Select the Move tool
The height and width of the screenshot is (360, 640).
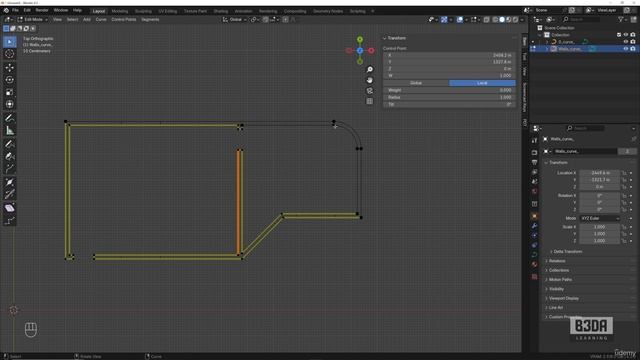click(9, 67)
